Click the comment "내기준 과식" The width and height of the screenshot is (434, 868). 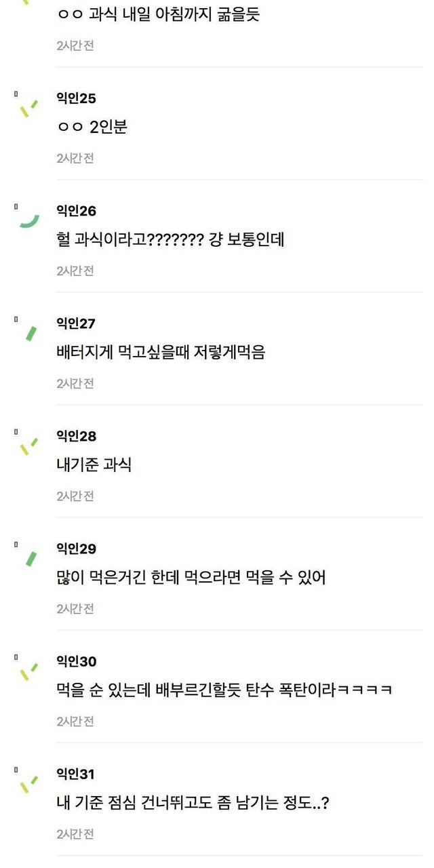click(94, 465)
